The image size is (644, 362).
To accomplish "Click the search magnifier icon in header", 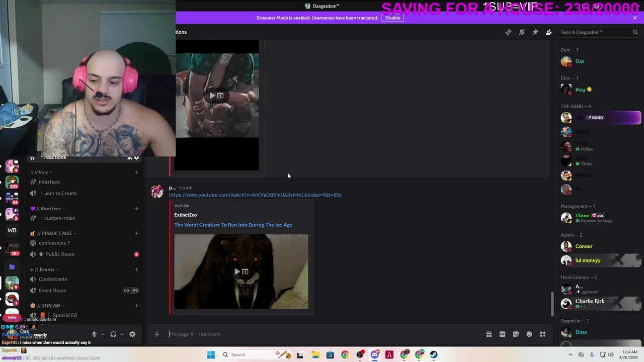I will pyautogui.click(x=635, y=32).
